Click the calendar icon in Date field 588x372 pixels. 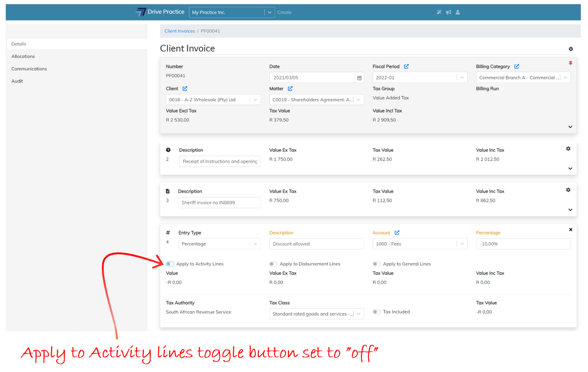point(359,78)
